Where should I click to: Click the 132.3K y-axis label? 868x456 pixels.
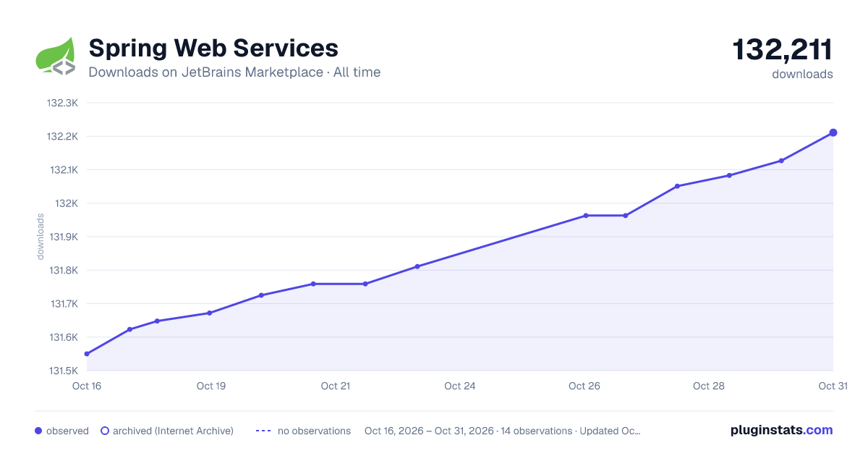[62, 103]
